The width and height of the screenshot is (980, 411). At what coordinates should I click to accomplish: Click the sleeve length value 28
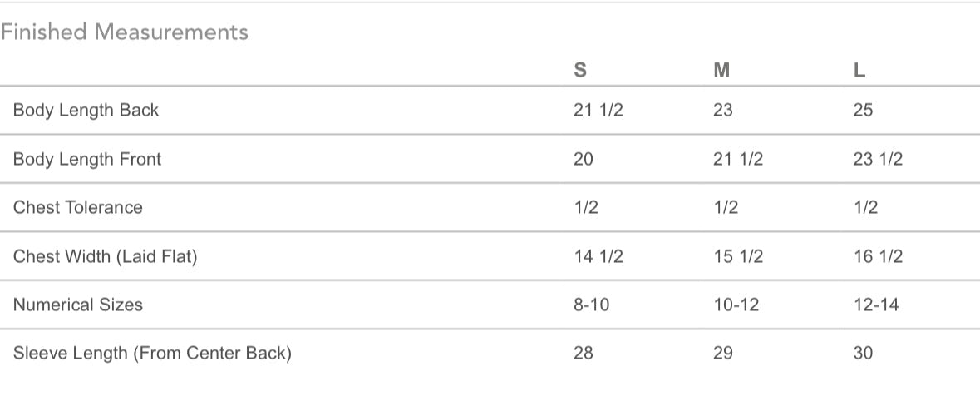(x=584, y=354)
